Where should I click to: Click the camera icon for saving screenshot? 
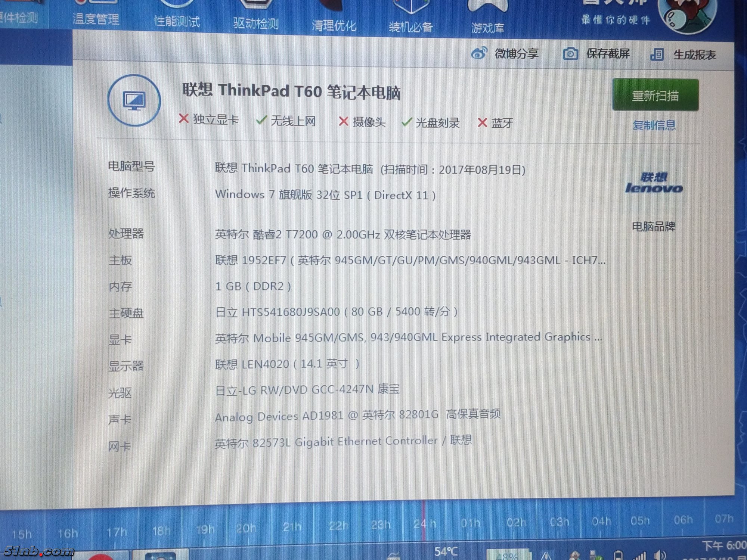click(570, 54)
